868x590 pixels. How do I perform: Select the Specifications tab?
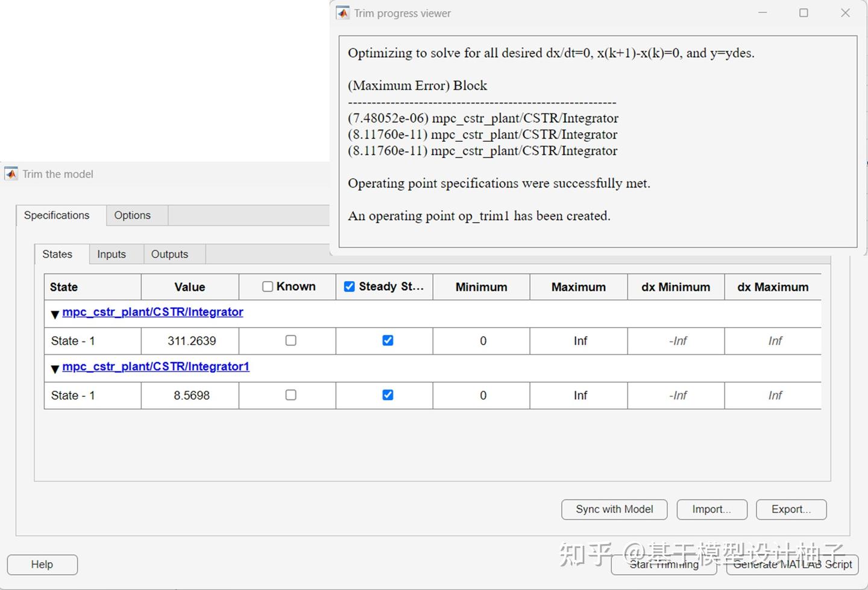point(56,215)
